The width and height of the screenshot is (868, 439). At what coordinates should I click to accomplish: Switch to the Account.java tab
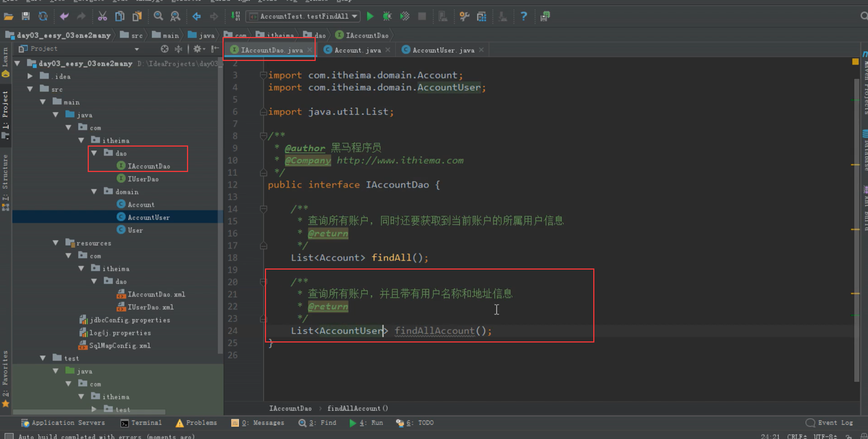[357, 50]
